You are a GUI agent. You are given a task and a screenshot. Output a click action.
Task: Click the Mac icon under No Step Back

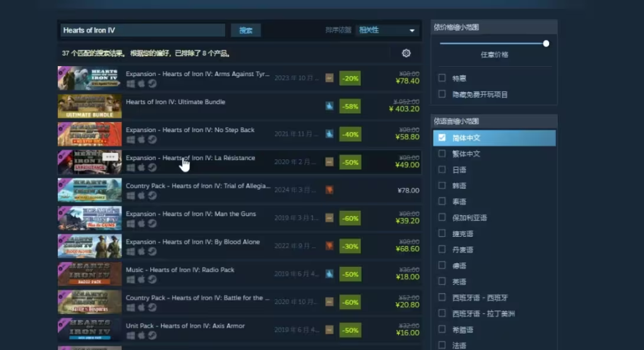[142, 139]
